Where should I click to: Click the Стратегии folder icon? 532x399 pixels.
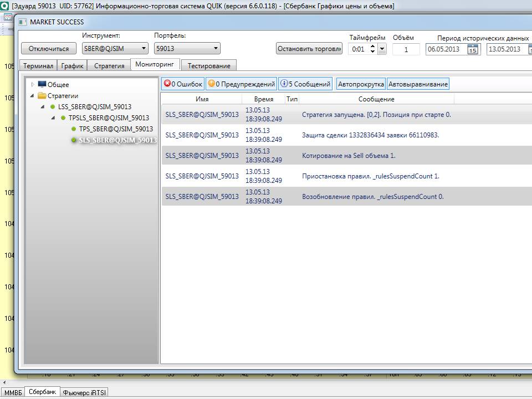pyautogui.click(x=42, y=96)
